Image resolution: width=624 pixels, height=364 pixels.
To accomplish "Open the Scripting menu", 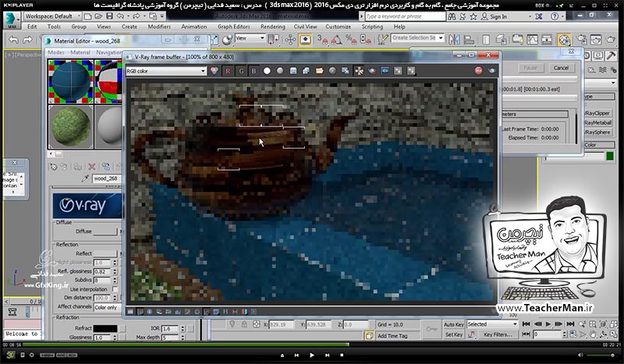I will click(x=372, y=27).
